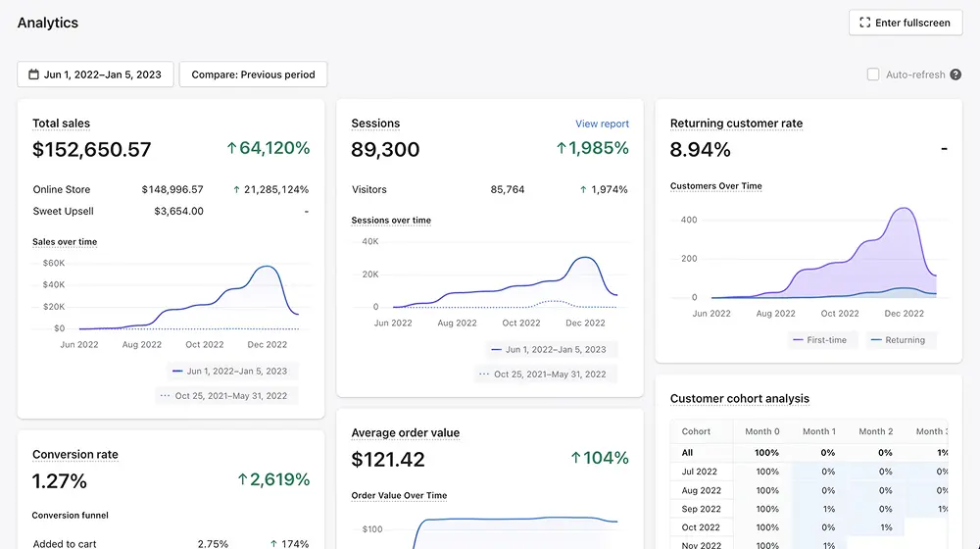980x549 pixels.
Task: Open the Compare: Previous period selector
Action: [x=253, y=75]
